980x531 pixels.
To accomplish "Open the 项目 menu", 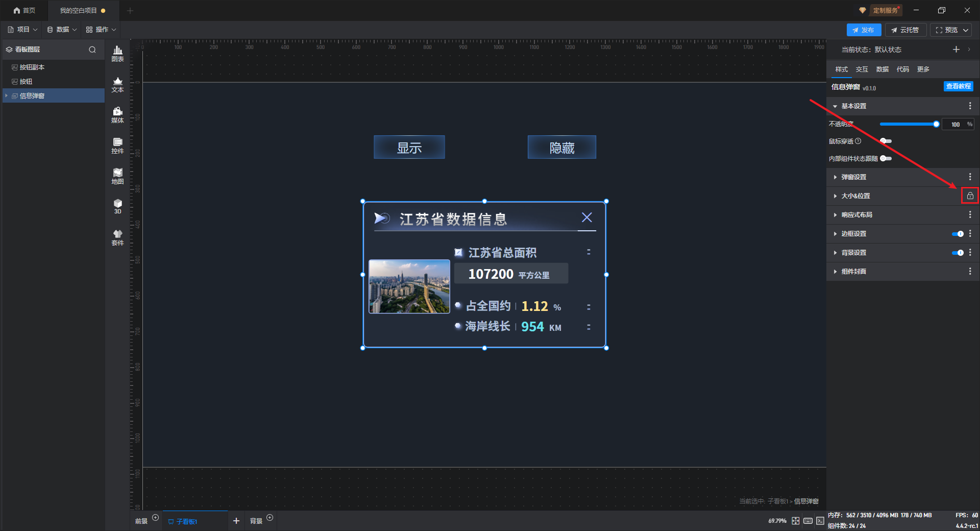I will 22,30.
